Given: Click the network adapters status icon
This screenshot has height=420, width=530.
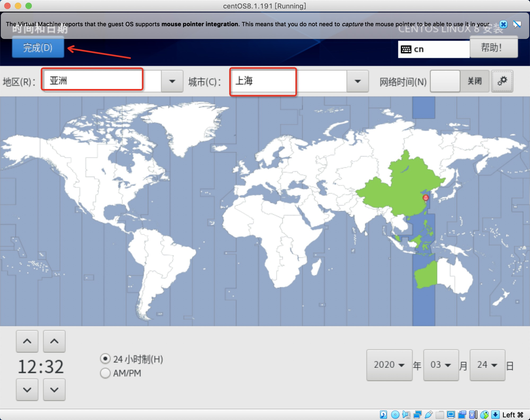Looking at the screenshot, I should point(417,414).
